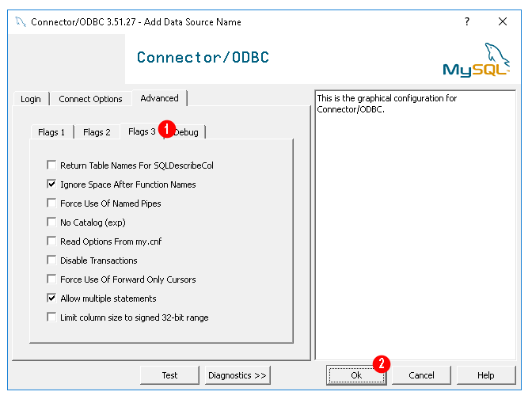Uncheck Ignore Space After Function Names
Image resolution: width=532 pixels, height=403 pixels.
[51, 184]
